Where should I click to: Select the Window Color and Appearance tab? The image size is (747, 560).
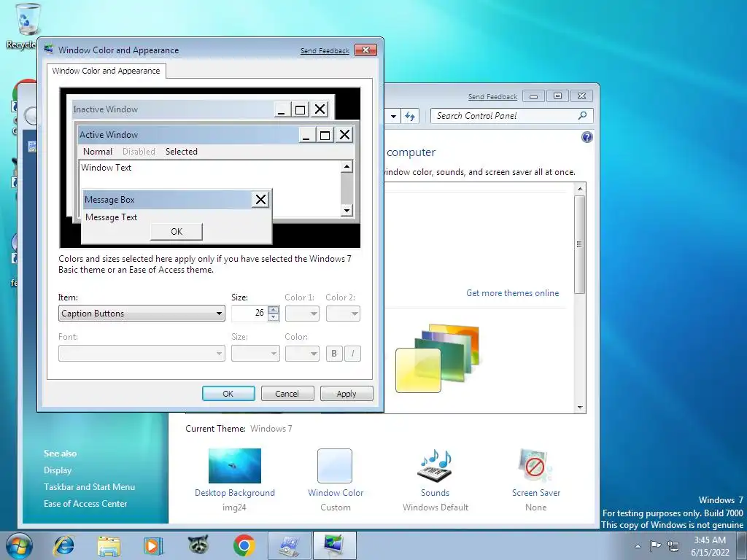[x=107, y=71]
